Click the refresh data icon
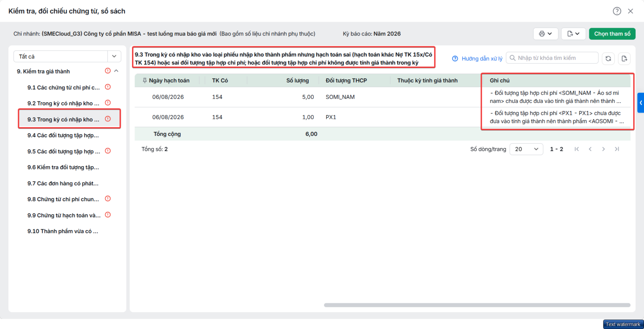This screenshot has height=329, width=644. click(x=608, y=58)
